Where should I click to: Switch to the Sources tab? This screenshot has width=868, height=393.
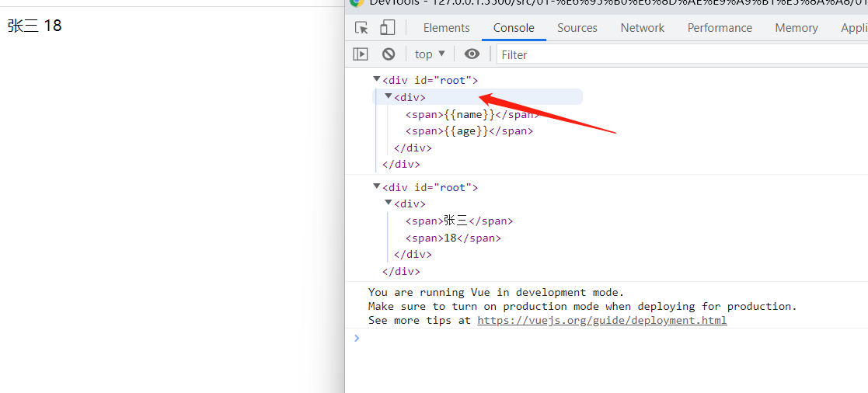click(x=577, y=28)
